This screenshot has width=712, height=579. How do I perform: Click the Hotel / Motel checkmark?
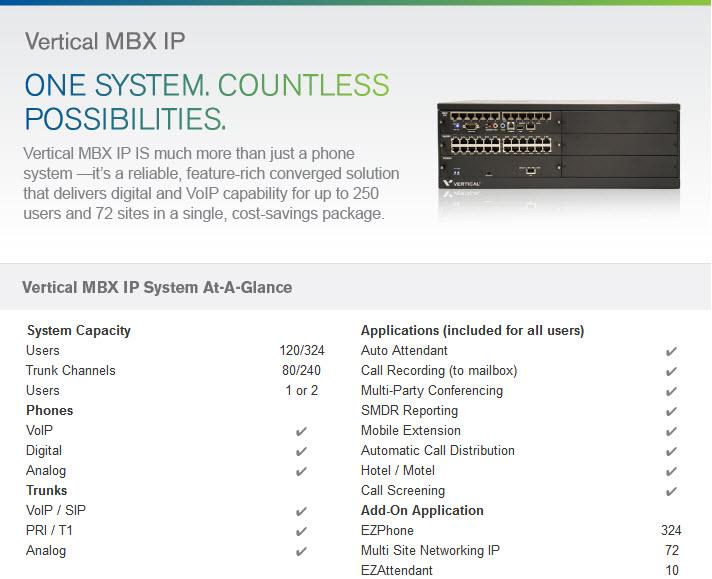671,471
